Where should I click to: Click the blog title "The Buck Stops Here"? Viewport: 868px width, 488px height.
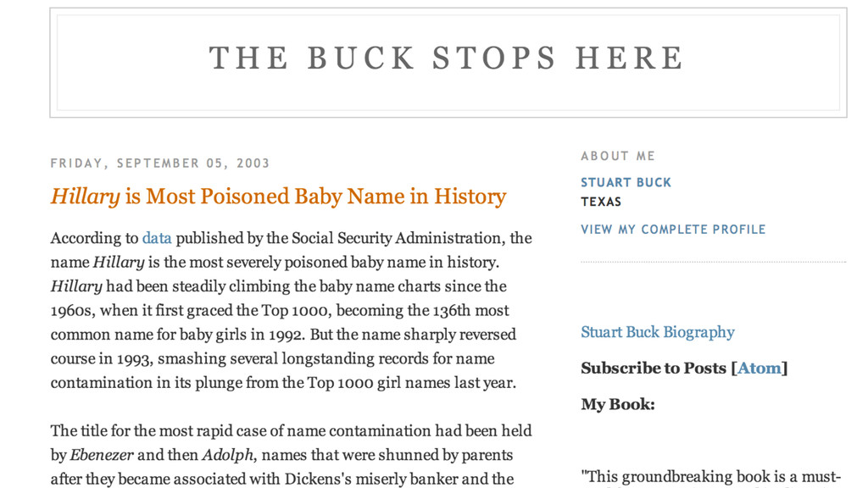[447, 58]
